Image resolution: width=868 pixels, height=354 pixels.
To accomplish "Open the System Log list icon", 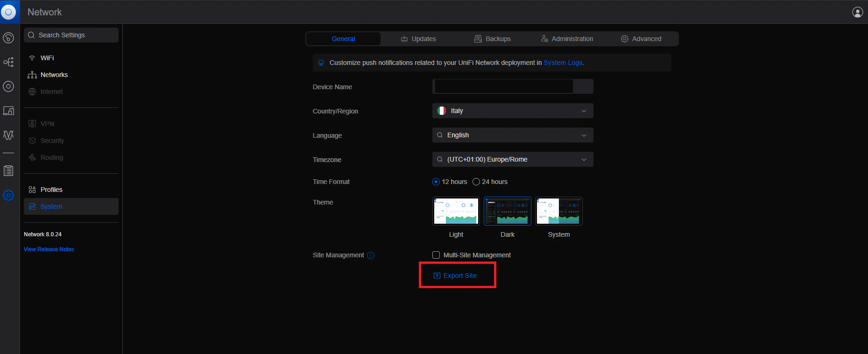I will tap(8, 170).
